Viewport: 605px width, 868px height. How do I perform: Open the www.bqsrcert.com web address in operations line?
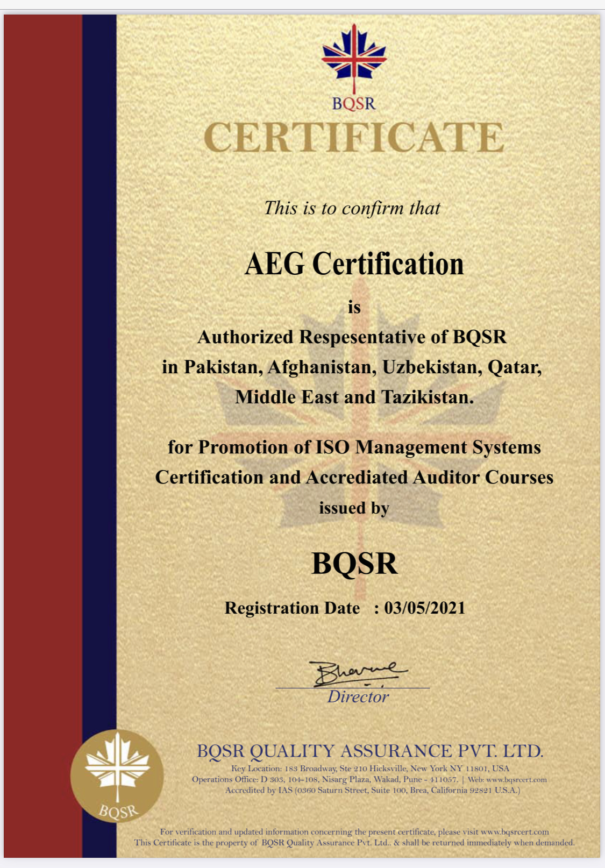click(516, 780)
